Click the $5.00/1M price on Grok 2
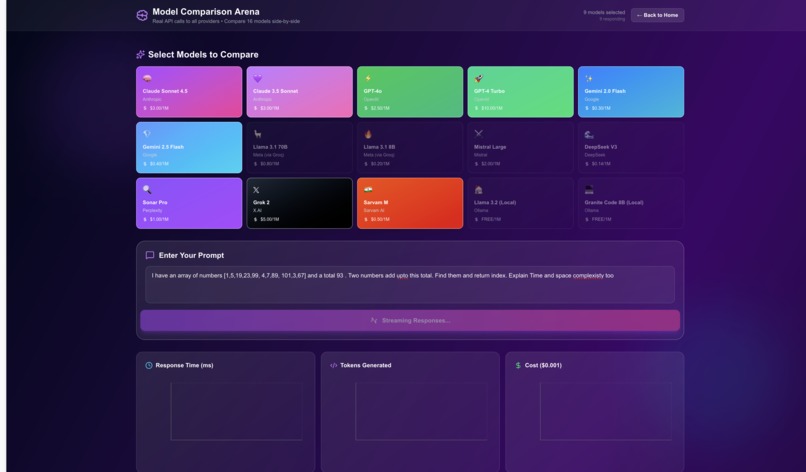The height and width of the screenshot is (472, 806). tap(269, 220)
